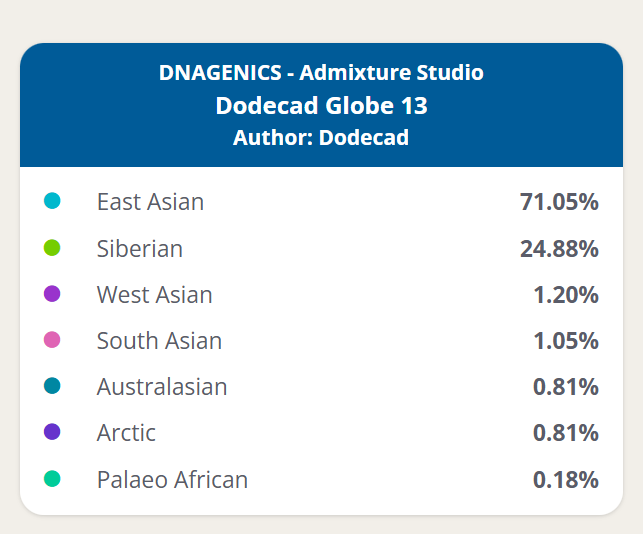This screenshot has width=643, height=534.
Task: Select the South Asian label
Action: point(159,341)
